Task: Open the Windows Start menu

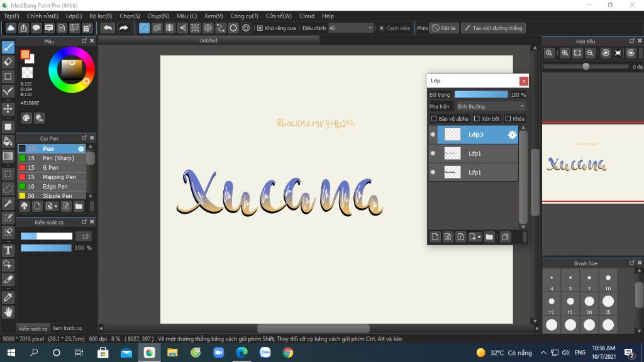Action: [x=11, y=353]
